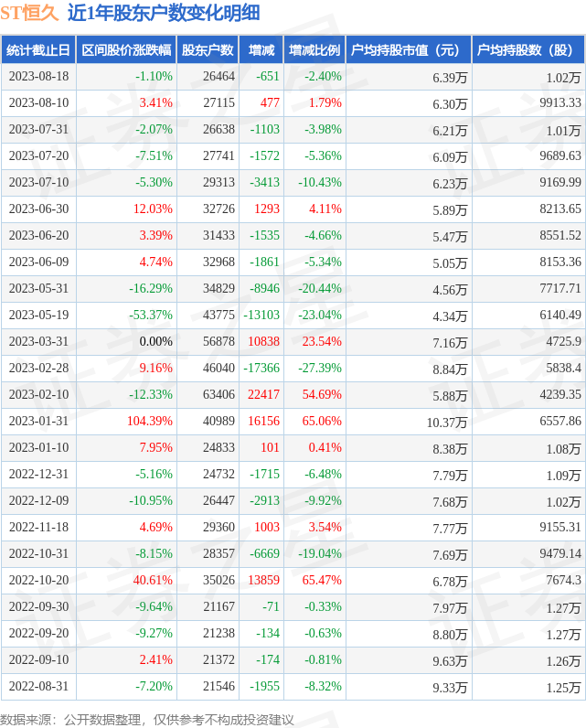586x728 pixels.
Task: Click the shares per holder 9913.33
Action: tap(560, 102)
